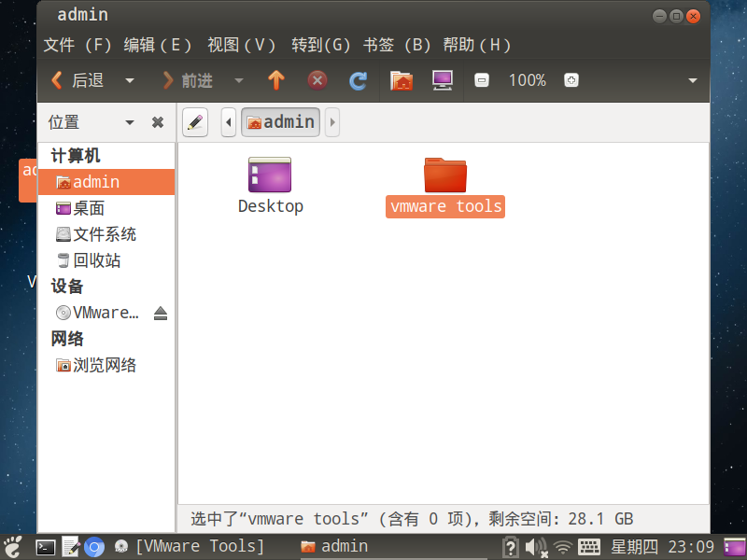Click the path bar right scroll arrow

pyautogui.click(x=332, y=122)
